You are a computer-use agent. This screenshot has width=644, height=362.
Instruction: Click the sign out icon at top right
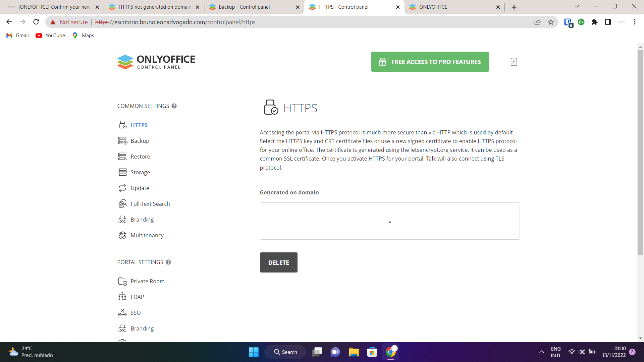point(514,62)
